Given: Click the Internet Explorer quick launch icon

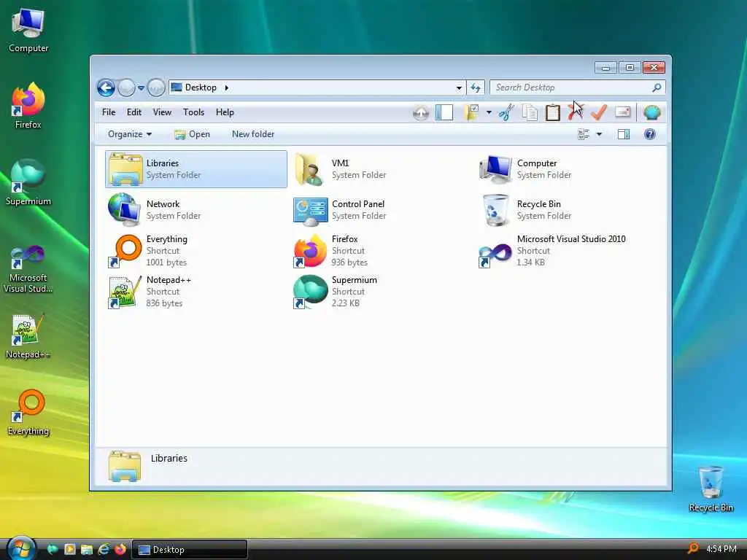Looking at the screenshot, I should [x=104, y=550].
